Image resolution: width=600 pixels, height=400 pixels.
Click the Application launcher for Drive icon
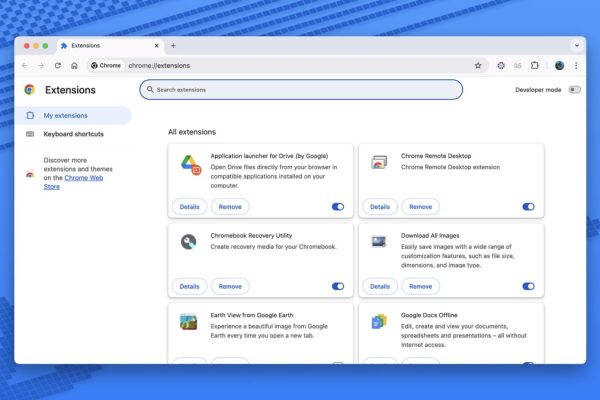pos(191,165)
